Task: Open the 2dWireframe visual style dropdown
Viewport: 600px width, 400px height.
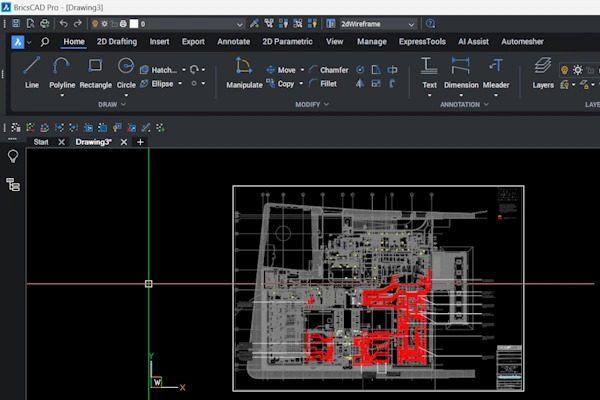Action: [x=411, y=24]
